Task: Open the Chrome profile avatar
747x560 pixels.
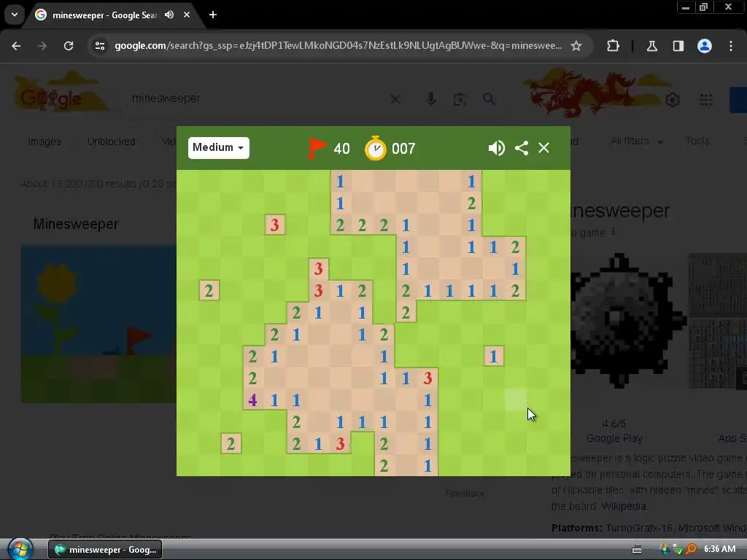Action: click(705, 46)
